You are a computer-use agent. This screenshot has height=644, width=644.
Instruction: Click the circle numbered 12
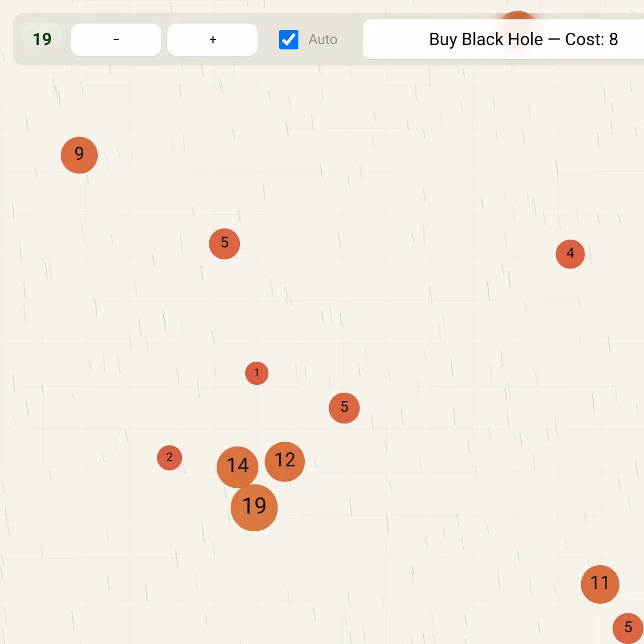[x=286, y=461]
